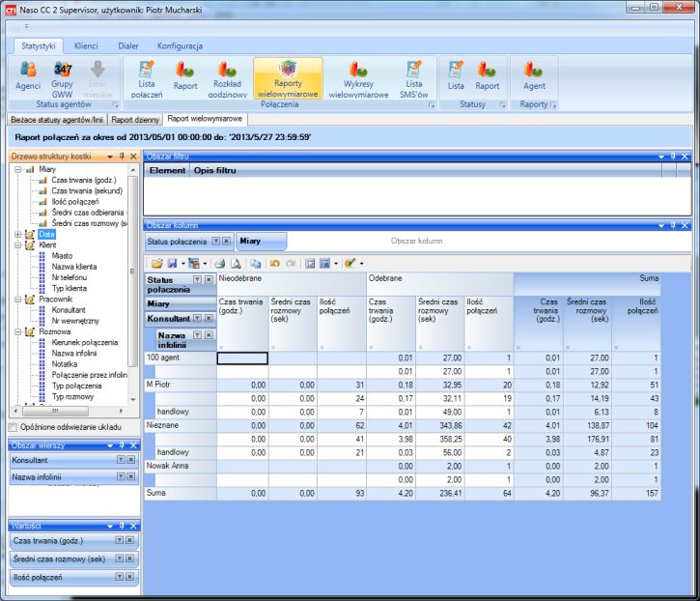Open the connections Raport icon
Screen dimensions: 700x601
184,76
